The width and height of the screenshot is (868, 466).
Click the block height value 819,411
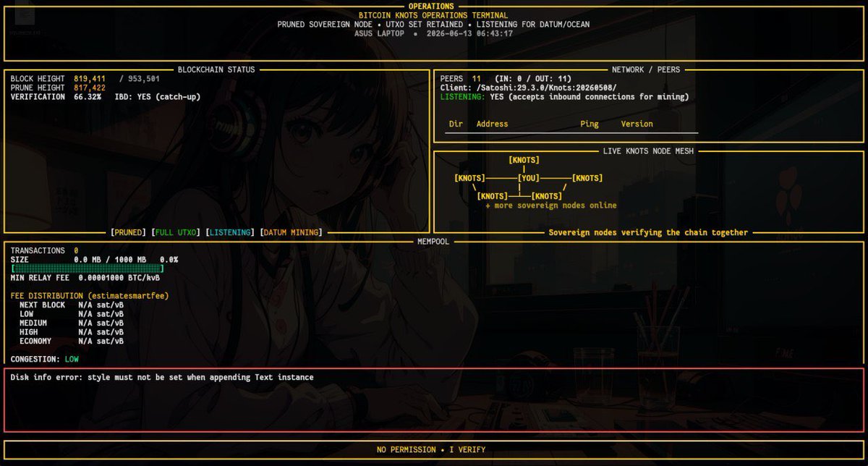click(90, 78)
